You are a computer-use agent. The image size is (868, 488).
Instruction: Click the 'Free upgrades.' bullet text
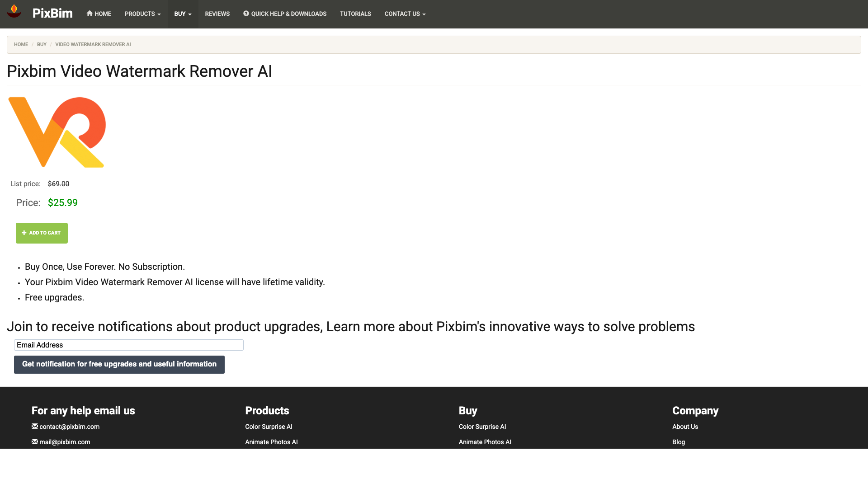tap(55, 297)
